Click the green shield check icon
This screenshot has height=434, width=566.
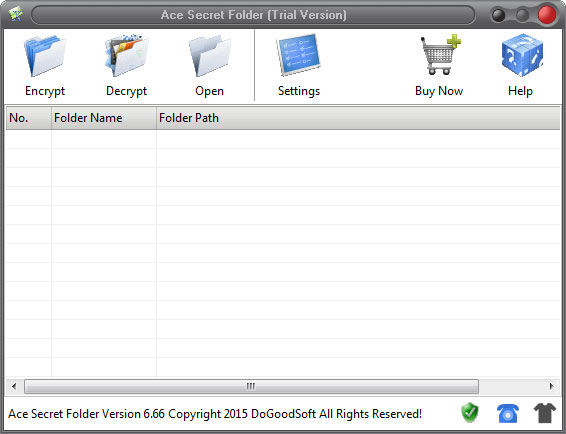click(470, 413)
